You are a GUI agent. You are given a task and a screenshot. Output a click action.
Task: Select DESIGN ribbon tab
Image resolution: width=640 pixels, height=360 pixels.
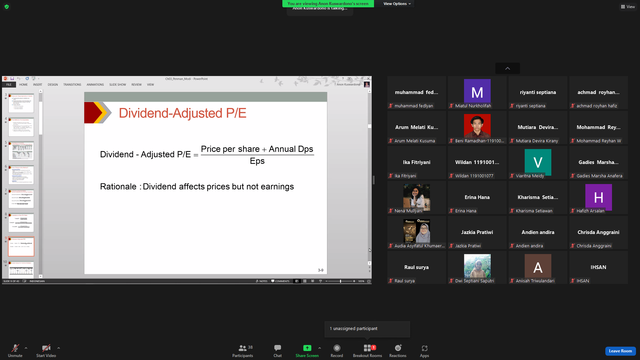coord(53,84)
